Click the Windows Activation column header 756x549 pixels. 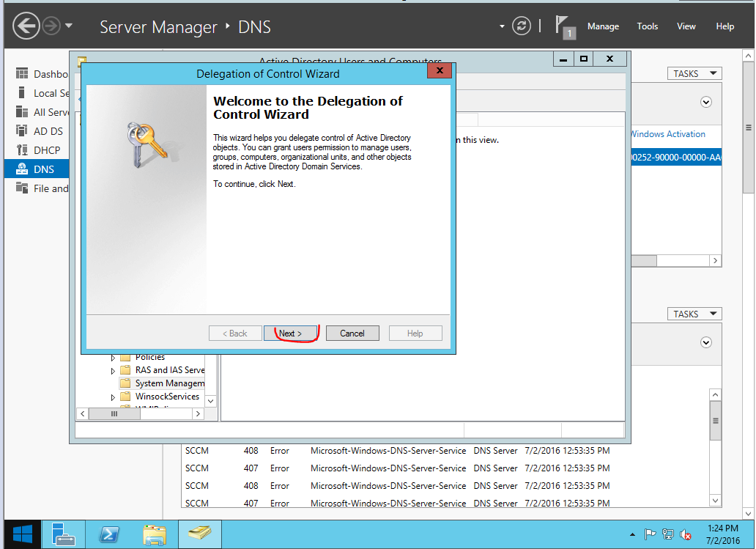[668, 134]
